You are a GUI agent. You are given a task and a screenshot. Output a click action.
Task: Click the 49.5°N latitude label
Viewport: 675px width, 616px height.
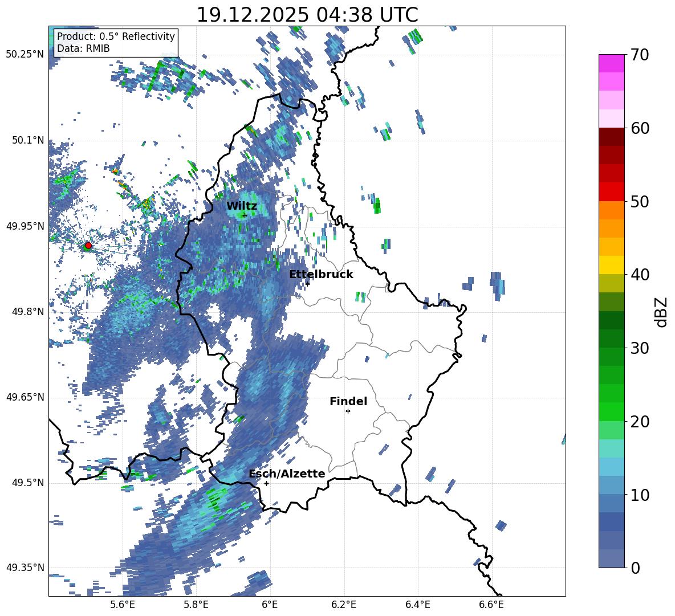[x=27, y=483]
